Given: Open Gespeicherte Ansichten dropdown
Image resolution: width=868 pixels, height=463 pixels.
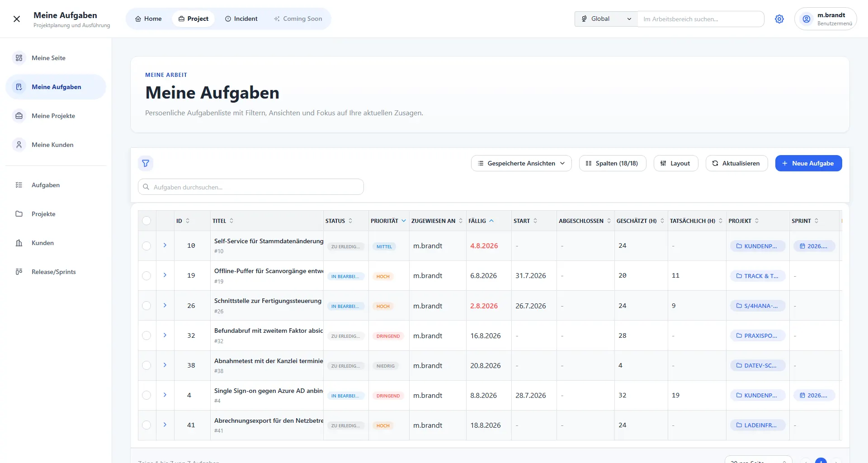Looking at the screenshot, I should [521, 163].
